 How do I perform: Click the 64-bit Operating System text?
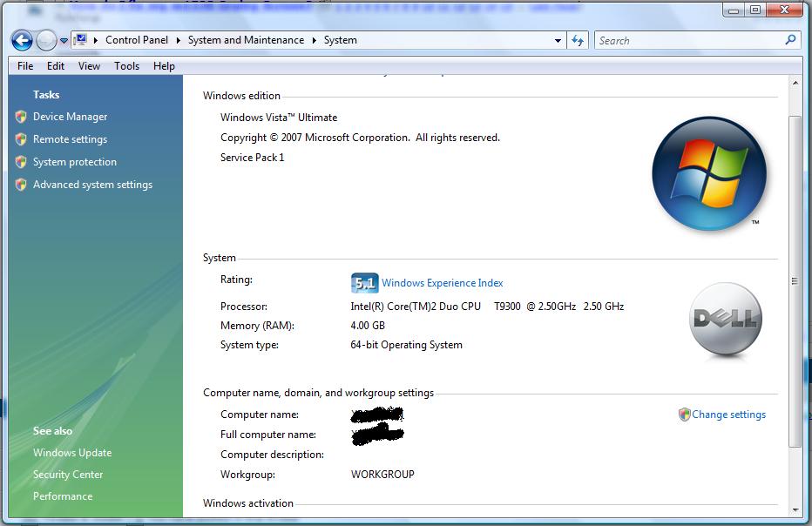click(x=407, y=345)
